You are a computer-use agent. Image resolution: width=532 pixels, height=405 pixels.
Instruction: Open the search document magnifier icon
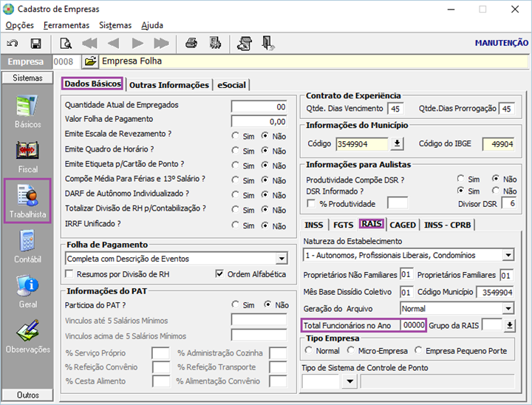click(66, 44)
